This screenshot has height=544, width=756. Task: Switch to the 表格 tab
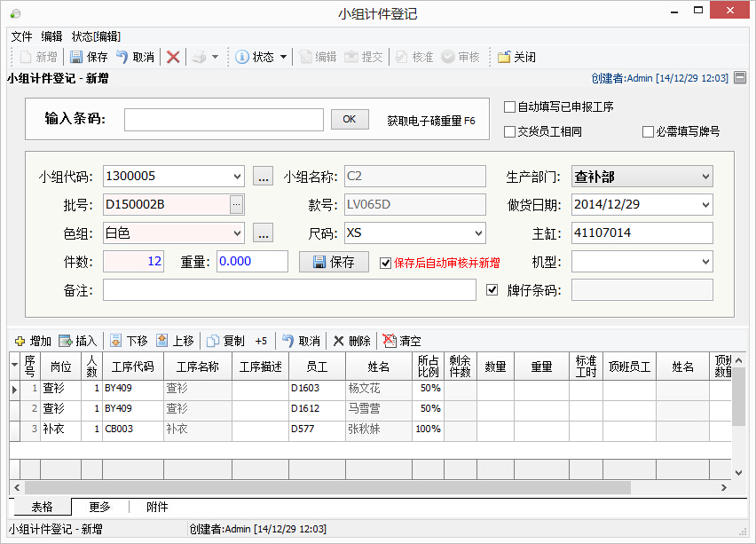(42, 508)
